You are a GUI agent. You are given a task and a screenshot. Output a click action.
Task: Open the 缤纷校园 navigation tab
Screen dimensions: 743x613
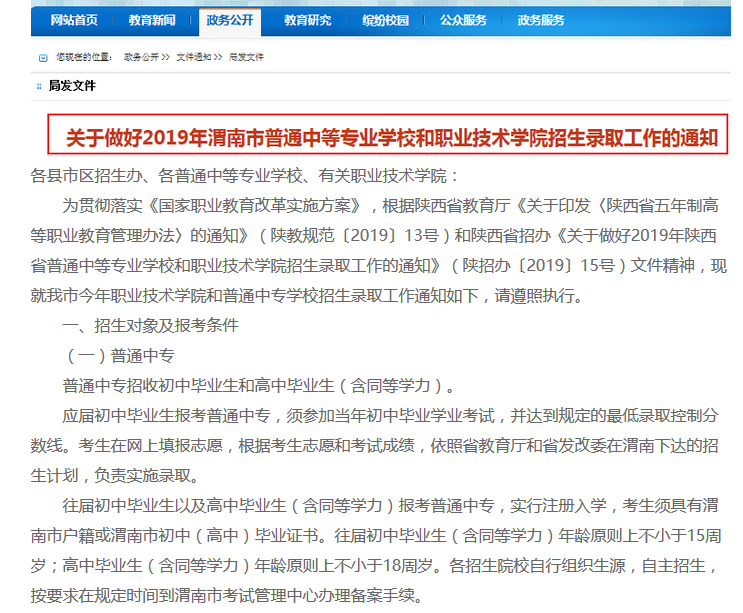point(385,20)
